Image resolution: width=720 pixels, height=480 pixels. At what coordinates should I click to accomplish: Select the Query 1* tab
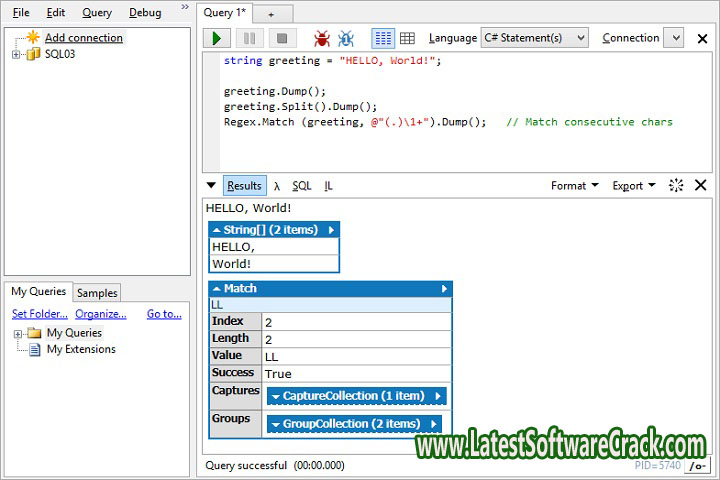[x=225, y=12]
